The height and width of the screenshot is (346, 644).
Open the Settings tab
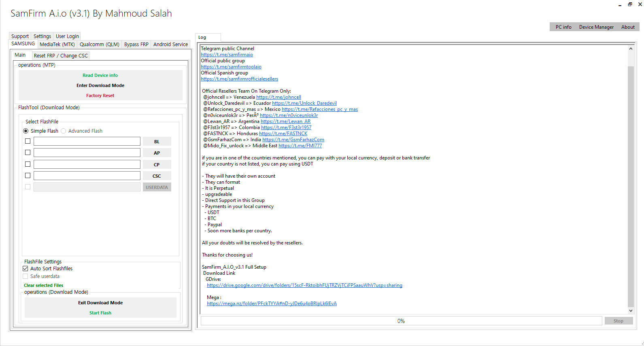[42, 36]
